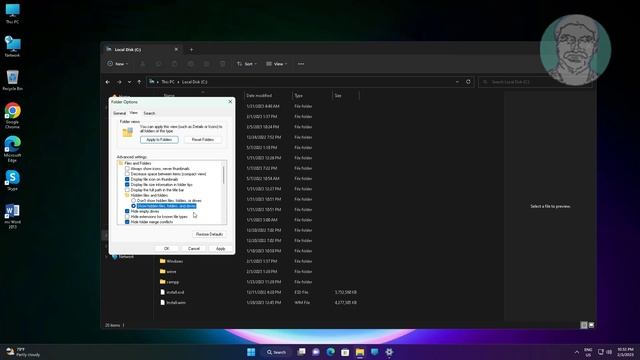Click Cancel in Folder Options
The width and height of the screenshot is (640, 360).
(194, 249)
